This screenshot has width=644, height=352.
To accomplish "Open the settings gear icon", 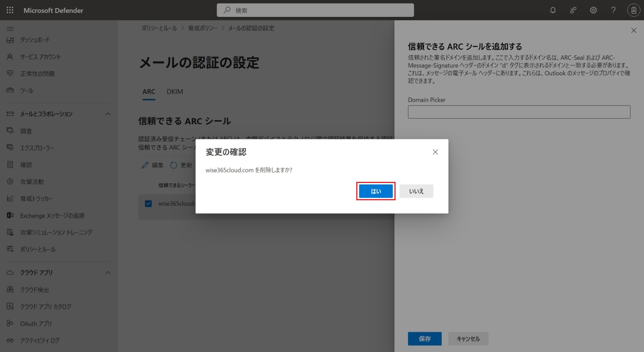I will click(593, 10).
